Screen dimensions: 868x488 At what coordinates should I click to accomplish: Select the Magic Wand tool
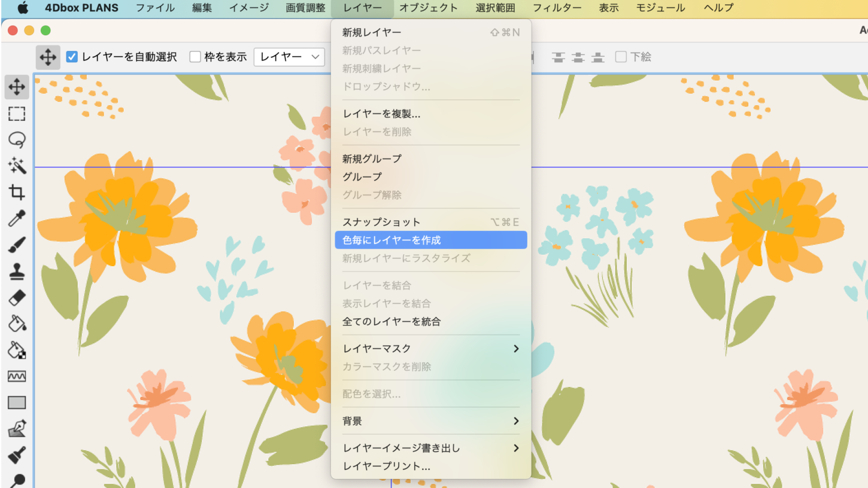pos(17,166)
